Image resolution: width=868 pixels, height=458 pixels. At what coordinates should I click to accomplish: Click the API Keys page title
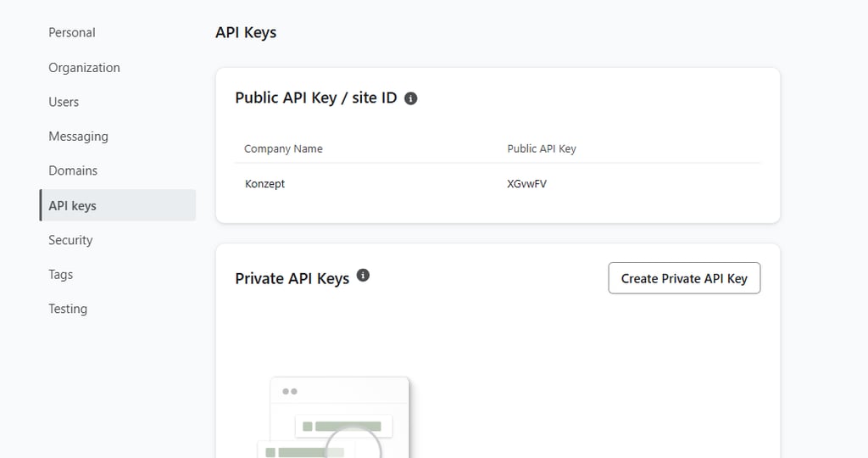tap(246, 33)
